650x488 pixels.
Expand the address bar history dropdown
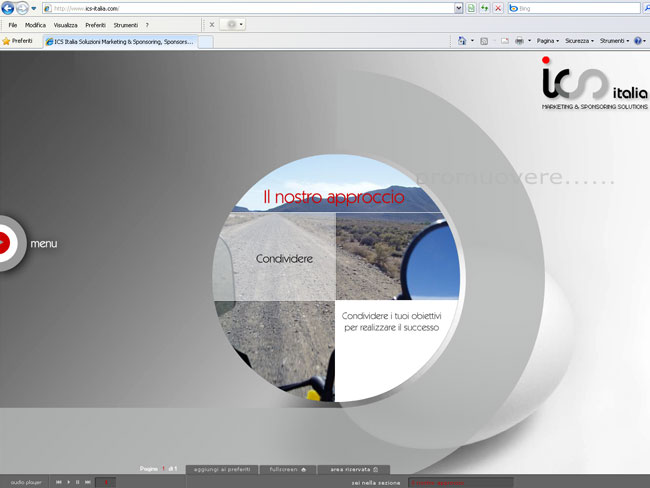[x=458, y=8]
